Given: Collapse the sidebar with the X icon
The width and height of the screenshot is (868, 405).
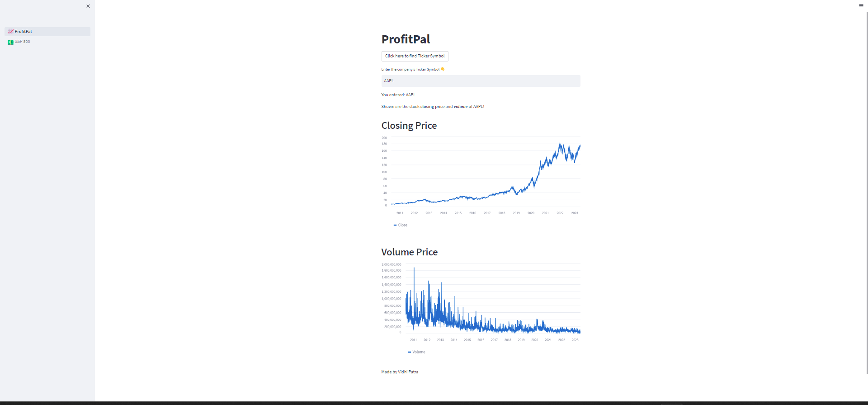Looking at the screenshot, I should pyautogui.click(x=88, y=6).
